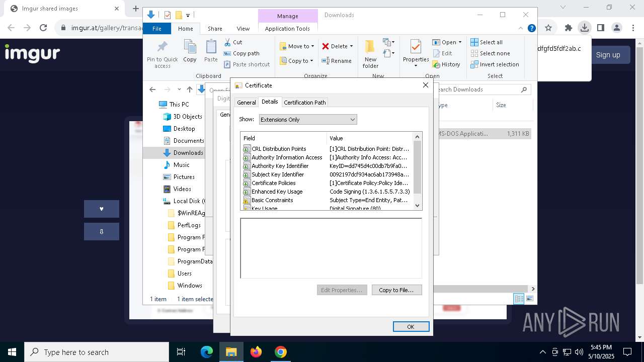
Task: Click Paste shortcut in the ribbon
Action: (247, 64)
